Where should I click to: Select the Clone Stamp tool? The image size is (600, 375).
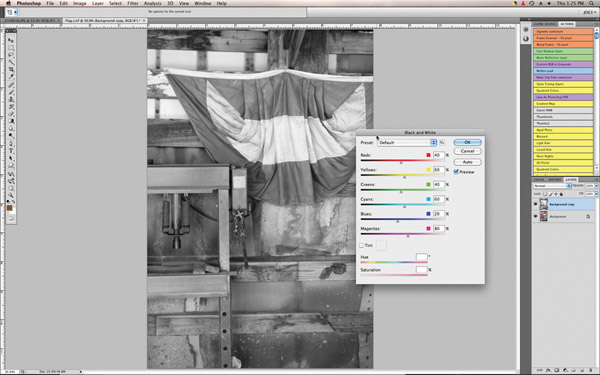(x=11, y=99)
